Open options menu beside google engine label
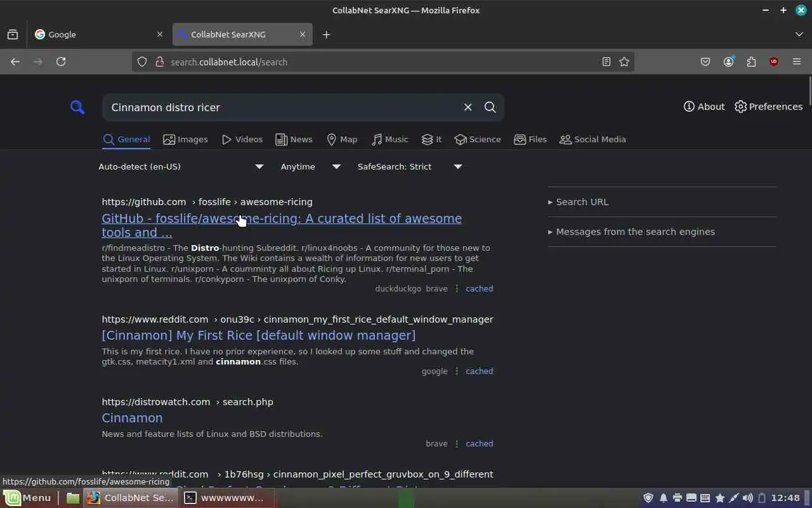Viewport: 812px width, 508px height. coord(457,371)
